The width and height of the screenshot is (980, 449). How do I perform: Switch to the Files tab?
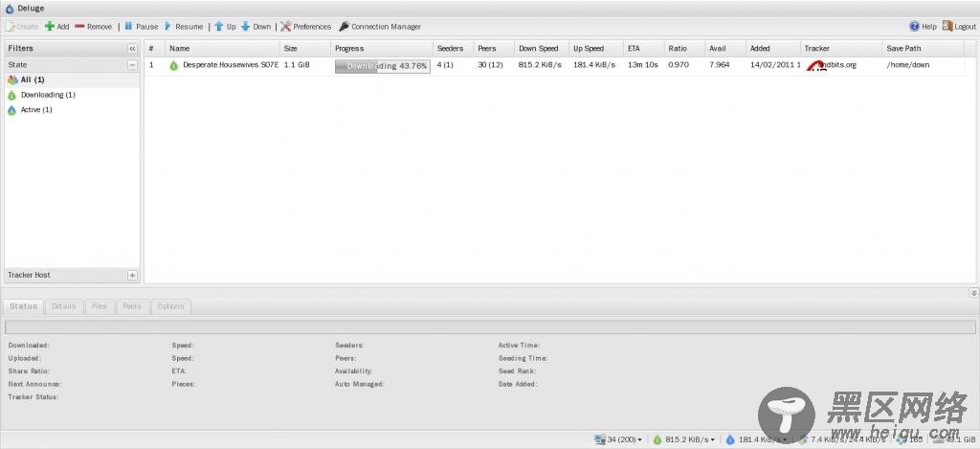[100, 306]
